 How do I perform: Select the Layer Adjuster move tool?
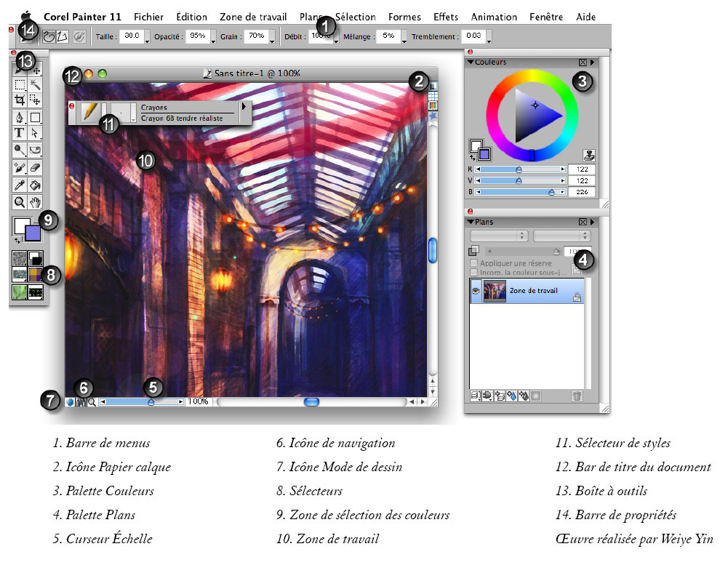point(36,70)
